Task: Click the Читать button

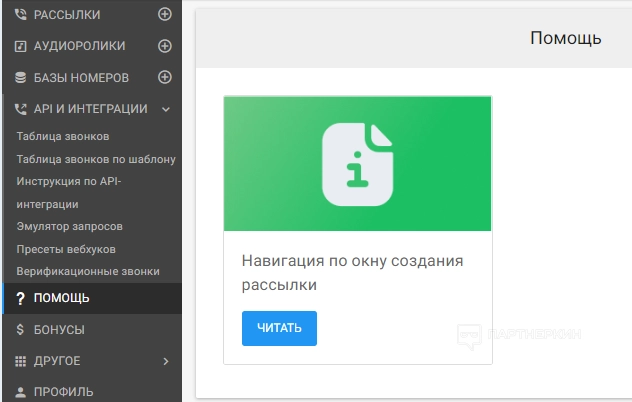Action: [279, 328]
